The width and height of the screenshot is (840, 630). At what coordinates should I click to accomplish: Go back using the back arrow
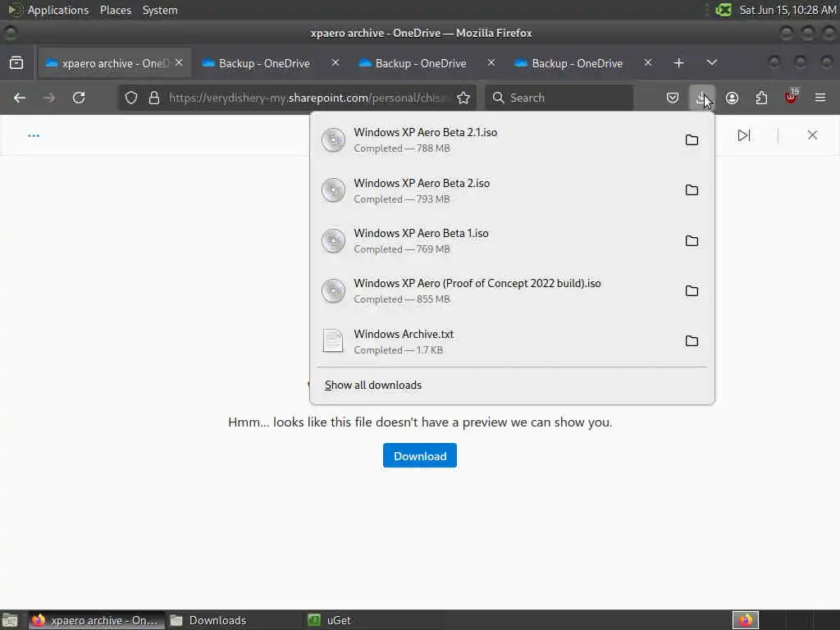pyautogui.click(x=20, y=98)
